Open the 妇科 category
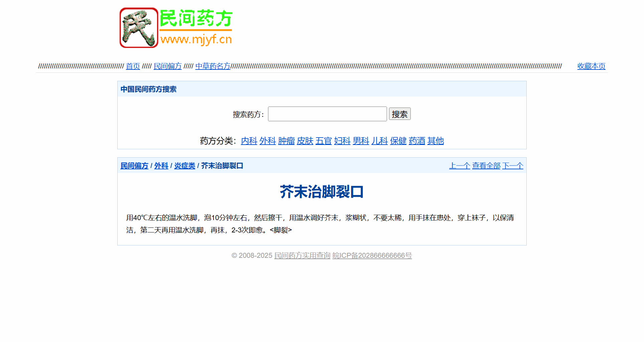Viewport: 644px width, 342px height. click(x=342, y=141)
